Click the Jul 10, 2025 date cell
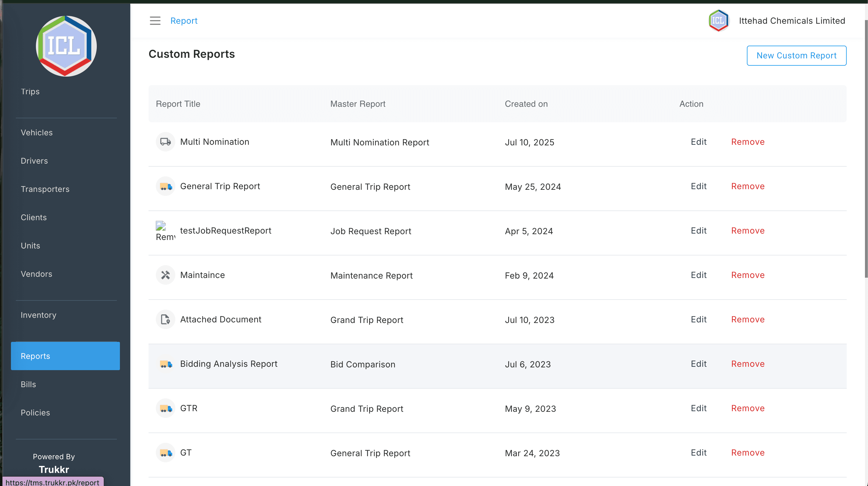 (529, 142)
